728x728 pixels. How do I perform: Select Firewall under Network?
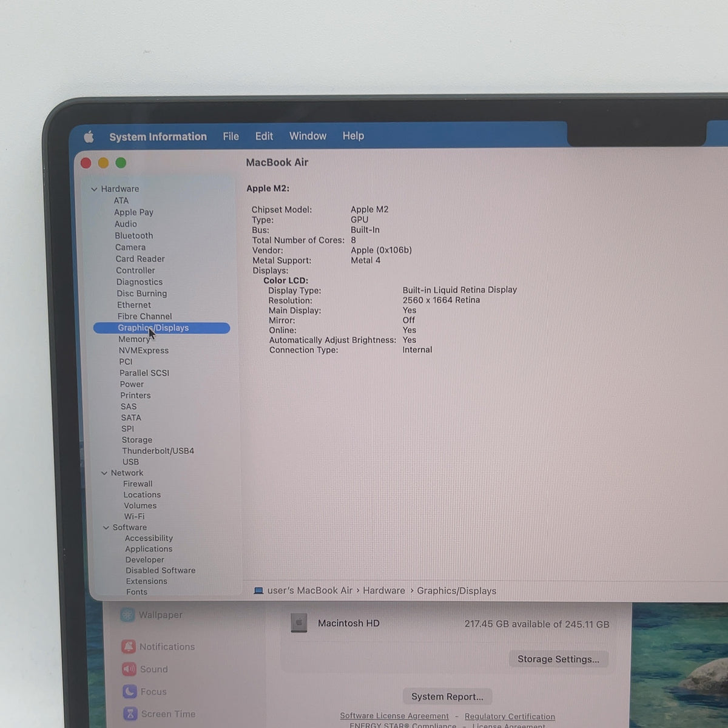point(138,484)
